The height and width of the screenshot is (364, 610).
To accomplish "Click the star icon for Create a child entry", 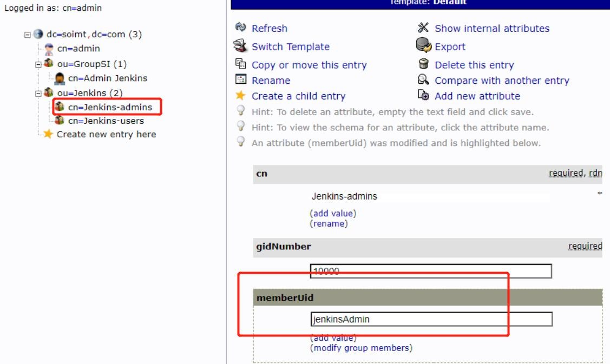I will (241, 96).
